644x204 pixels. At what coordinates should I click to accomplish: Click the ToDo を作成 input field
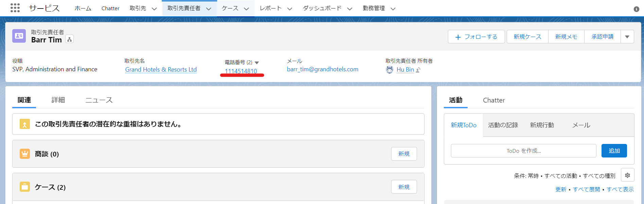pos(523,151)
